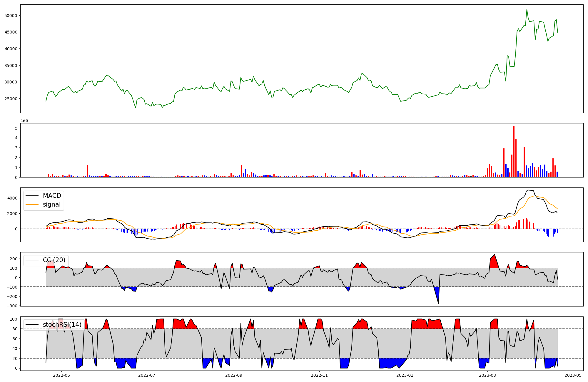The width and height of the screenshot is (588, 382).
Task: Click the 4000 tick on MACD axis
Action: (x=13, y=198)
